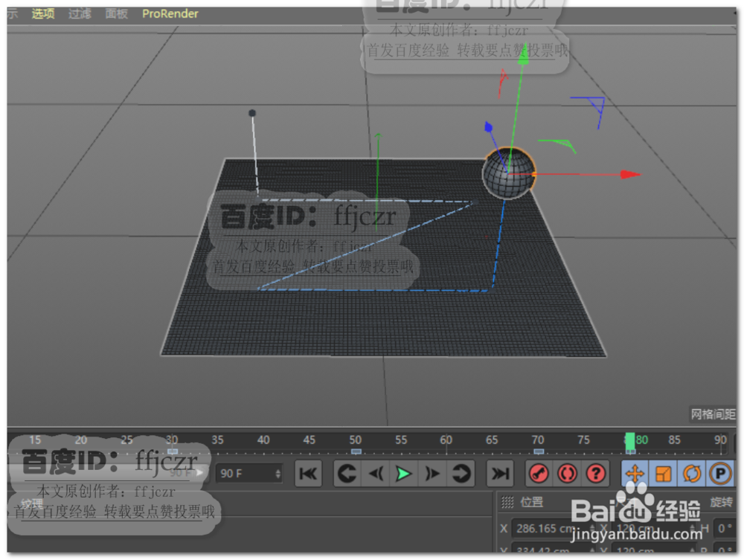744x560 pixels.
Task: Click the dark spline point above the plane
Action: (x=252, y=113)
